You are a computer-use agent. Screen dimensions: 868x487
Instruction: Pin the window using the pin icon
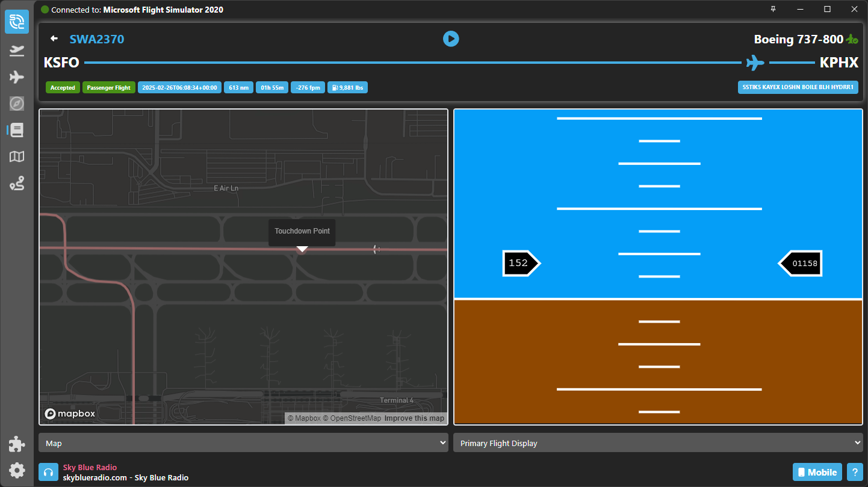tap(773, 9)
